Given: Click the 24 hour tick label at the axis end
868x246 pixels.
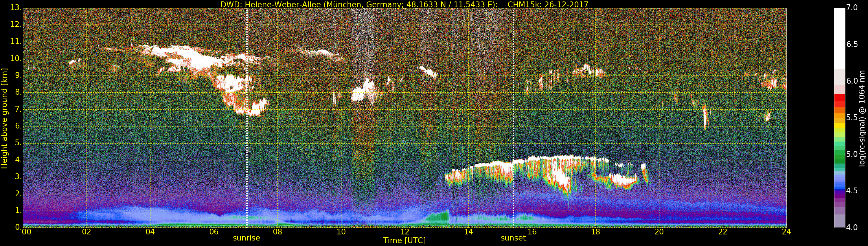Looking at the screenshot, I should (x=786, y=232).
